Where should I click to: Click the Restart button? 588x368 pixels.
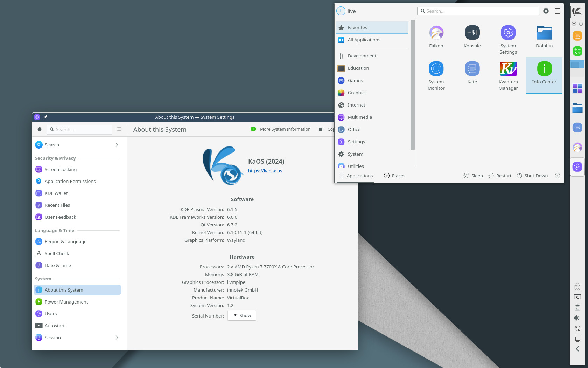click(x=500, y=176)
